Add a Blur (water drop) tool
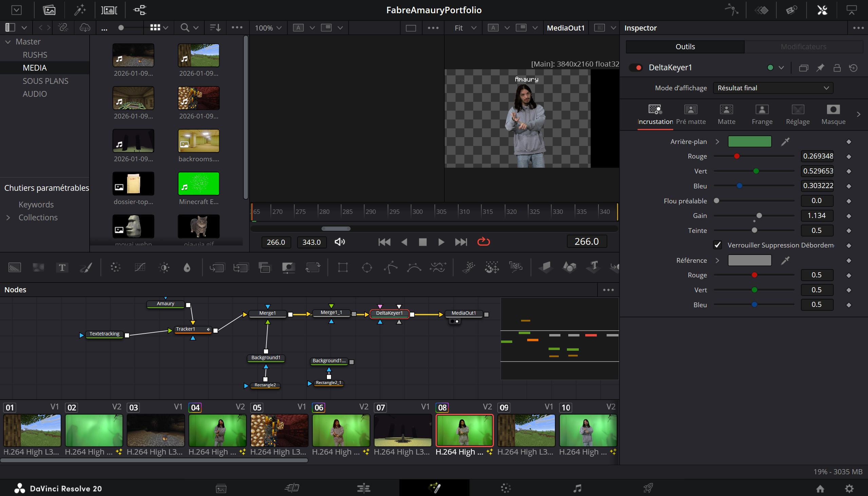Screen dimensions: 868x496 click(187, 268)
